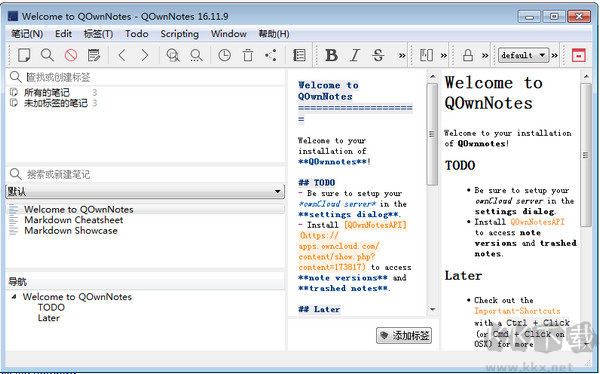Select 所有的笔记 tag entry

pyautogui.click(x=47, y=92)
